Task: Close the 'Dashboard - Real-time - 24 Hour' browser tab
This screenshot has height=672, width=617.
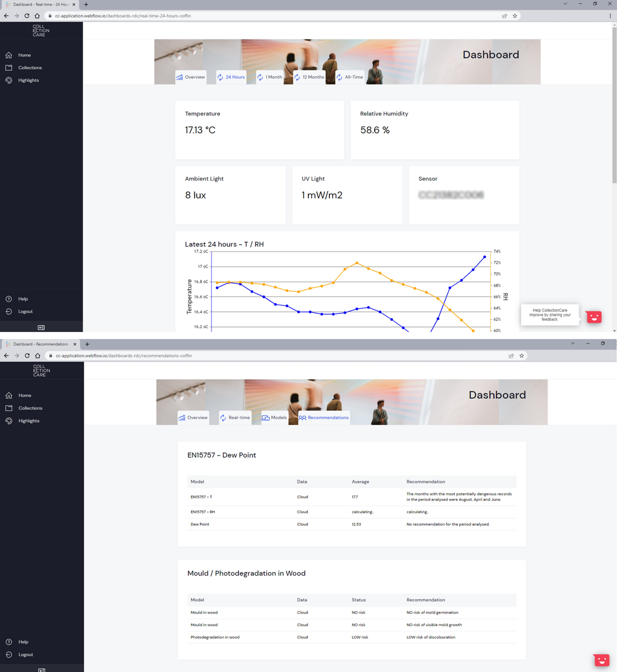Action: pyautogui.click(x=74, y=4)
